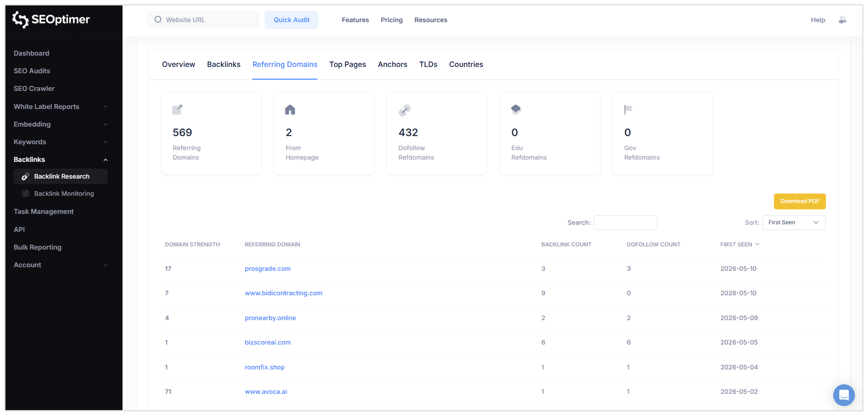Select the Referring Domains tab

285,64
